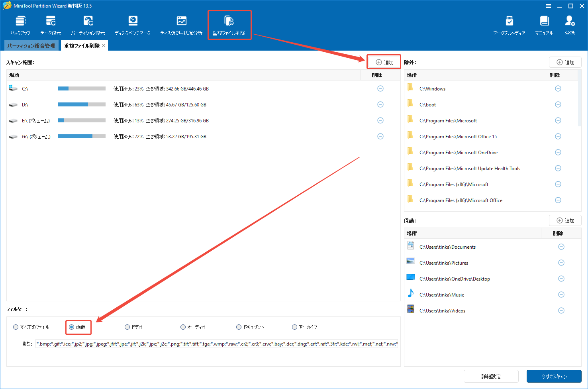Open 詳細設定 (Advanced Settings)
The height and width of the screenshot is (389, 588).
(491, 376)
